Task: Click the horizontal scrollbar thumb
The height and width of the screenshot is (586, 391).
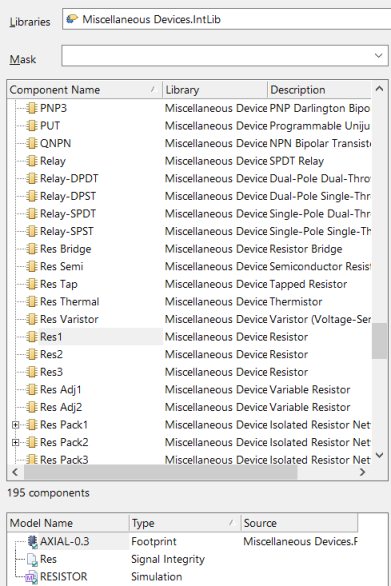Action: coord(161,472)
